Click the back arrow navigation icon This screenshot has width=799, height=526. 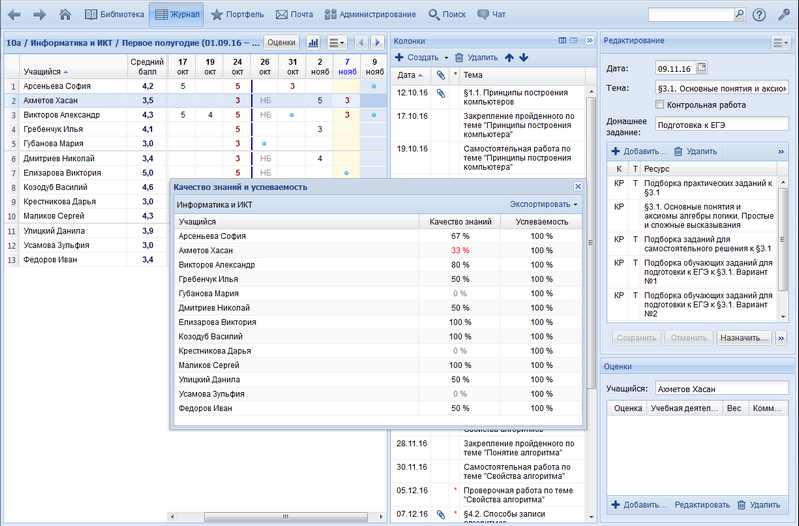click(x=14, y=15)
